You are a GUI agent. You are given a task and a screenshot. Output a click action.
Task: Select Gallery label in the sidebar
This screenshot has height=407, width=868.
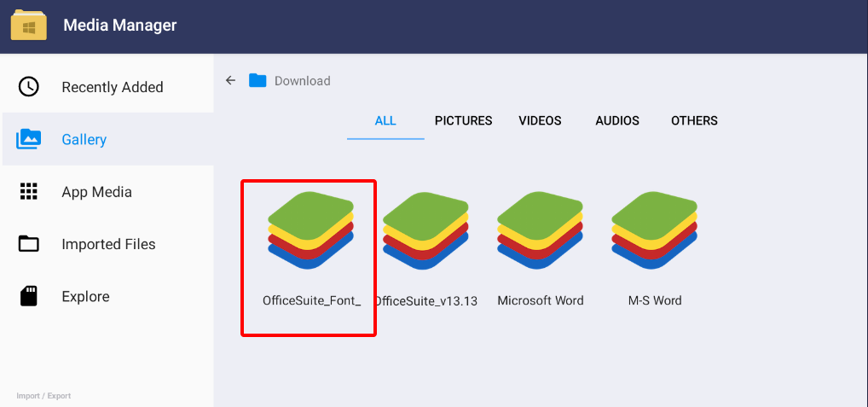[84, 140]
